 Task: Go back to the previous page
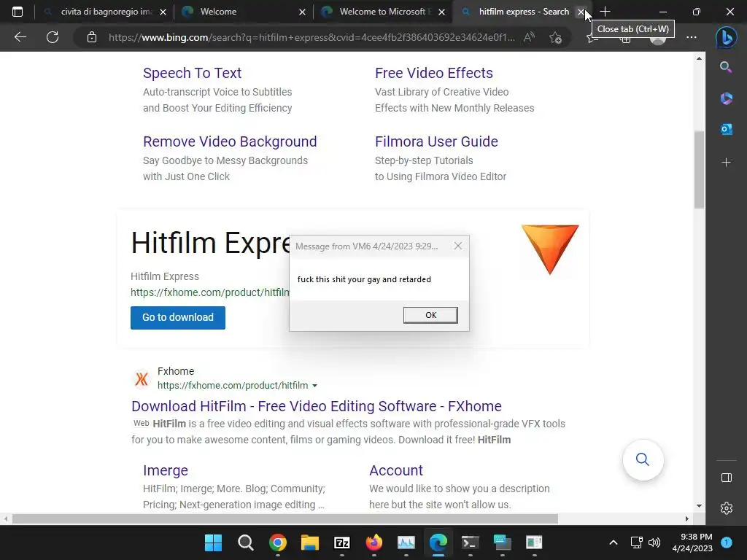tap(20, 37)
